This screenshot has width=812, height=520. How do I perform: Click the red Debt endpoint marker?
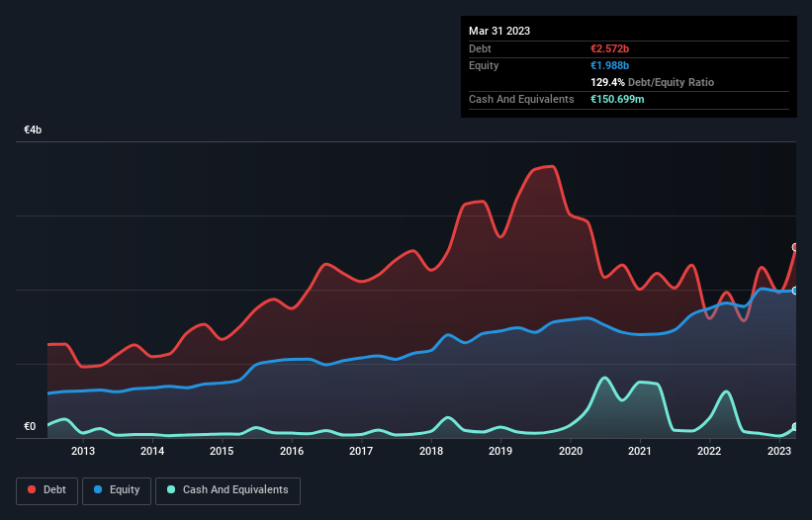(795, 248)
